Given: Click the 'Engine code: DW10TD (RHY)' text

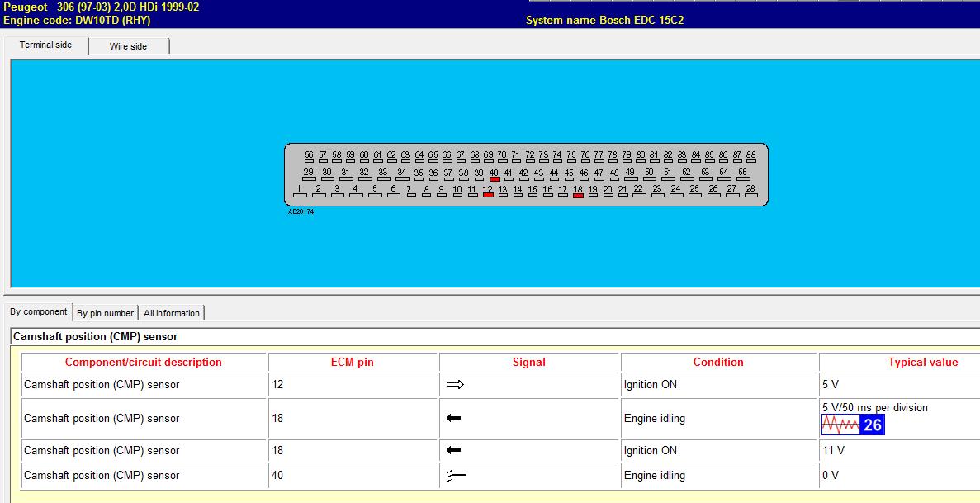Looking at the screenshot, I should (77, 20).
